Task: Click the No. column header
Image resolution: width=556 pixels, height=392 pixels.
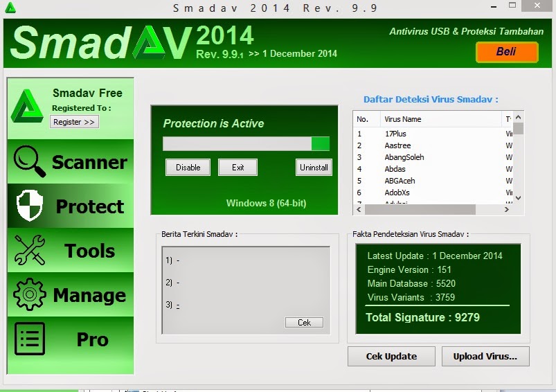Action: (x=367, y=119)
